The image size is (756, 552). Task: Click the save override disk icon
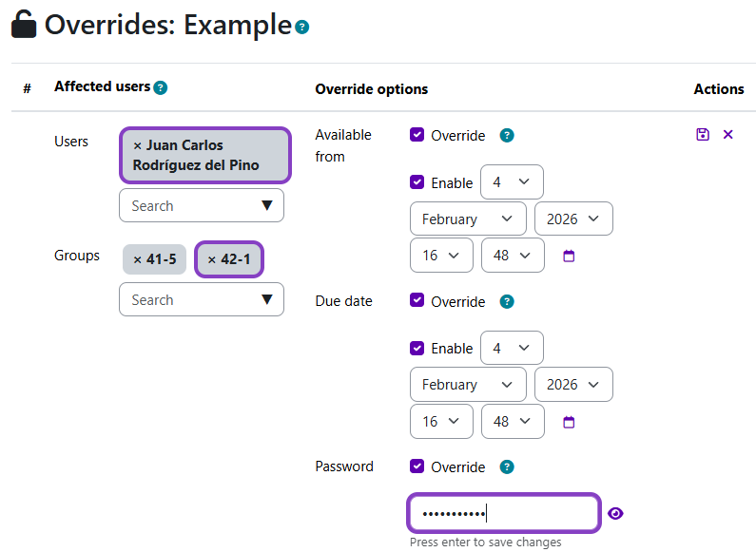(703, 135)
